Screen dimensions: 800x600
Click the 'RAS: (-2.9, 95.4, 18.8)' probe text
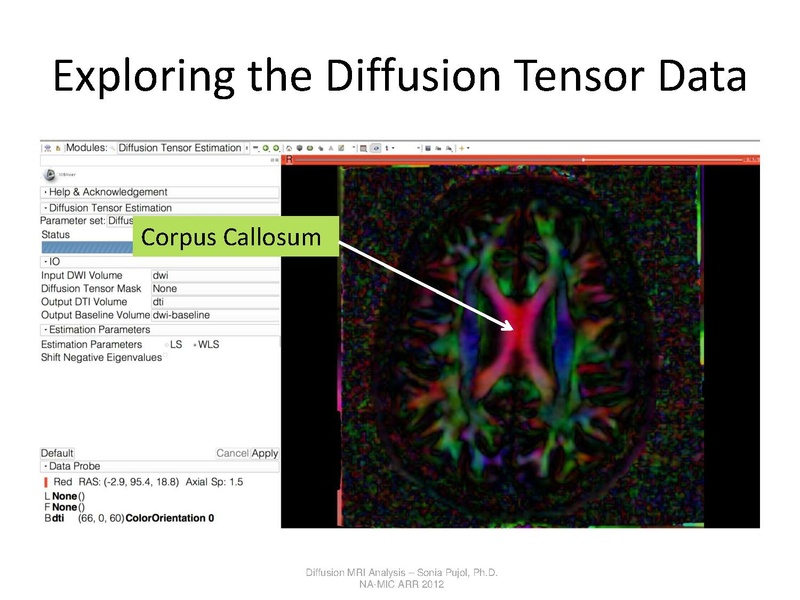(x=129, y=482)
